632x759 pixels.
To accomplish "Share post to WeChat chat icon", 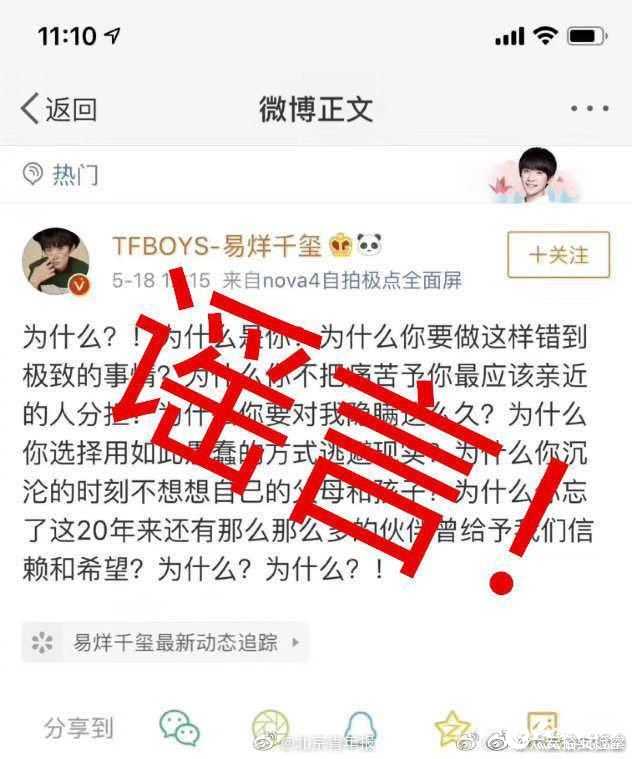I will [x=180, y=728].
